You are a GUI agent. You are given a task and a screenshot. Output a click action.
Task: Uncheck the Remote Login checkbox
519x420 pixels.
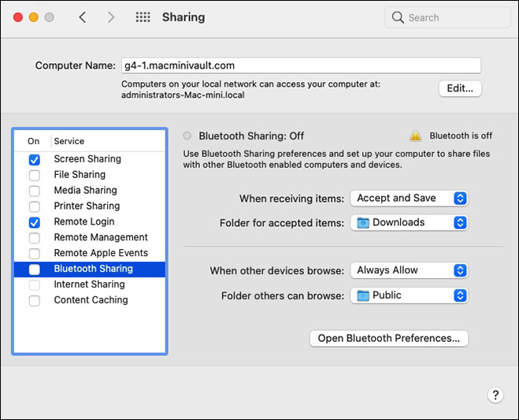click(x=35, y=222)
